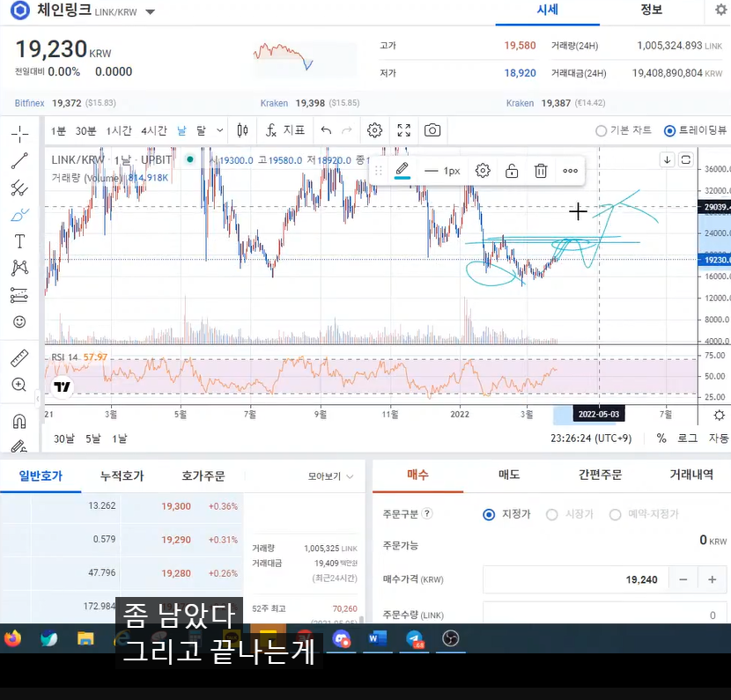The width and height of the screenshot is (731, 700).
Task: Open the 시세 tab
Action: tap(547, 11)
